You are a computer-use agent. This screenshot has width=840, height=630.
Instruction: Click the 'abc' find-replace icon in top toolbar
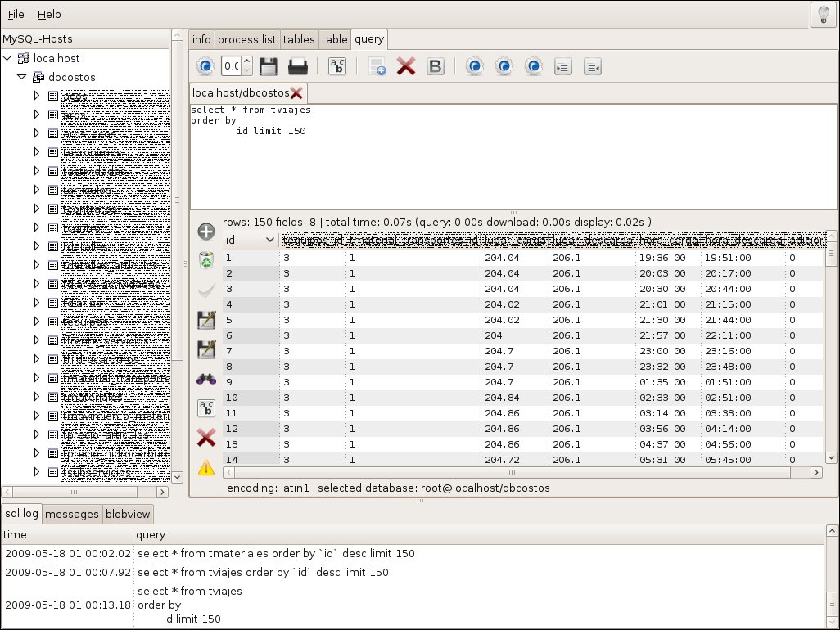pos(337,66)
